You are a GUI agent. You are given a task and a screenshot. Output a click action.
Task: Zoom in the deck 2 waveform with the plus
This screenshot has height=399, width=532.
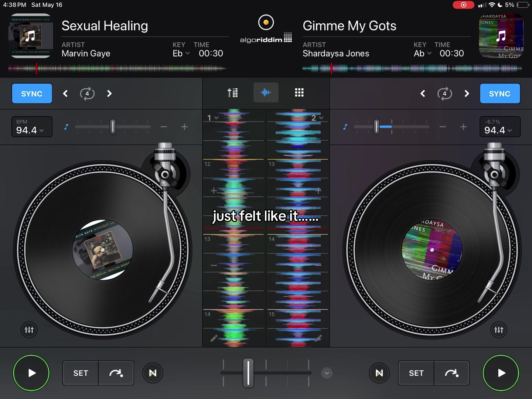pos(318,191)
